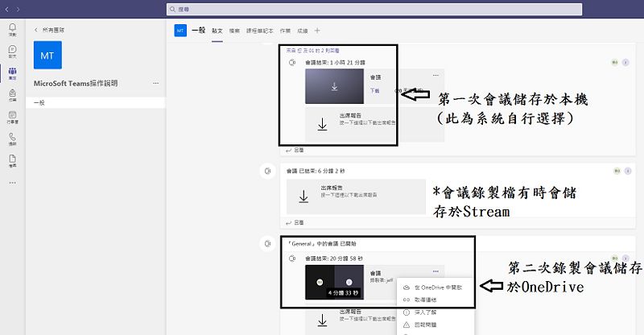Return to 所有團隊 (all teams)
The image size is (644, 335).
coord(49,30)
